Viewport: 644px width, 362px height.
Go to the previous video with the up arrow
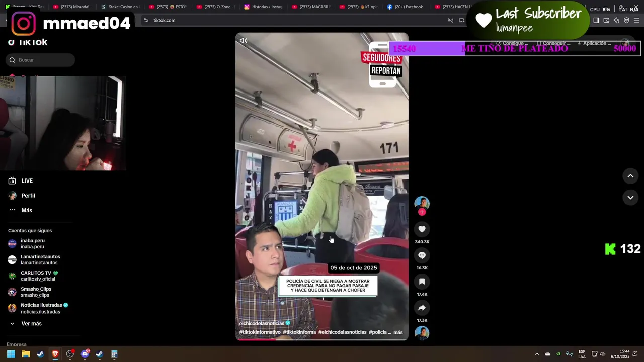[630, 176]
